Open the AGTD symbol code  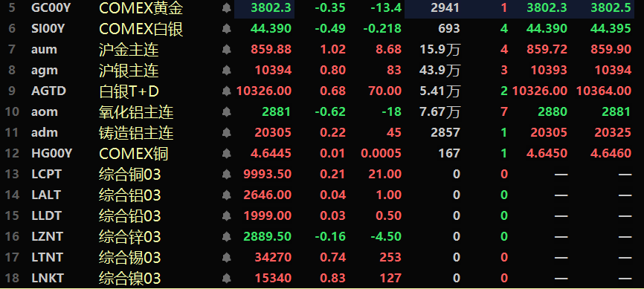point(48,91)
